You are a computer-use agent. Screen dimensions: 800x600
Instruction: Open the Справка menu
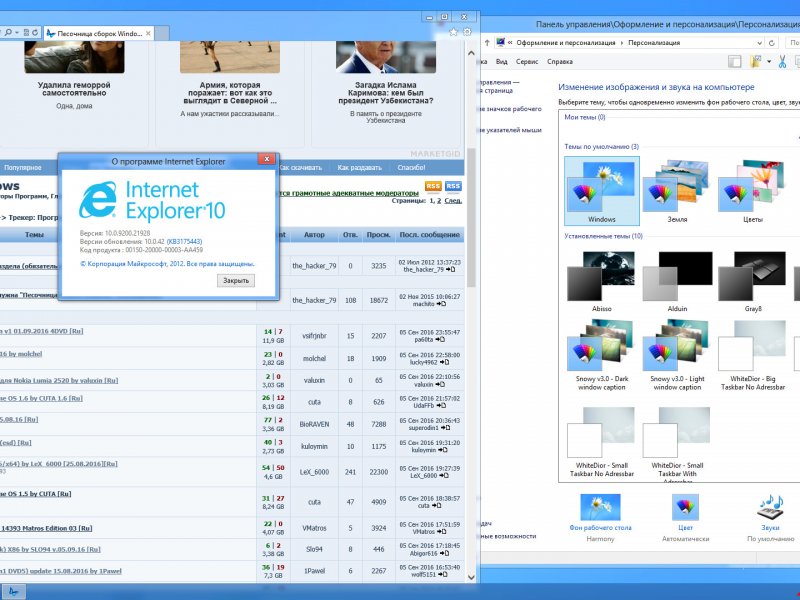(560, 61)
